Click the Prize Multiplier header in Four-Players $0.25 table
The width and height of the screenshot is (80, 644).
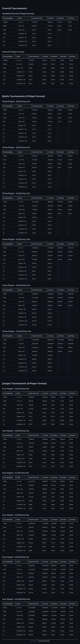[x=9, y=393]
